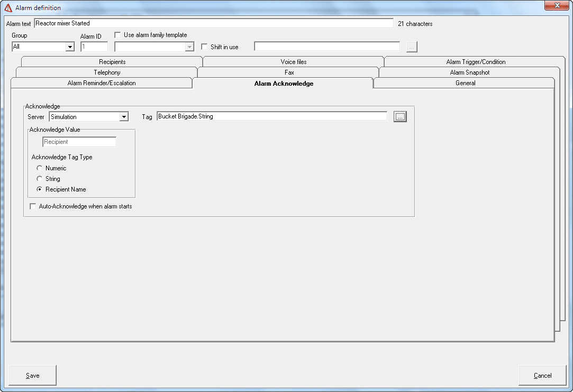Open the Fax tab

click(289, 72)
